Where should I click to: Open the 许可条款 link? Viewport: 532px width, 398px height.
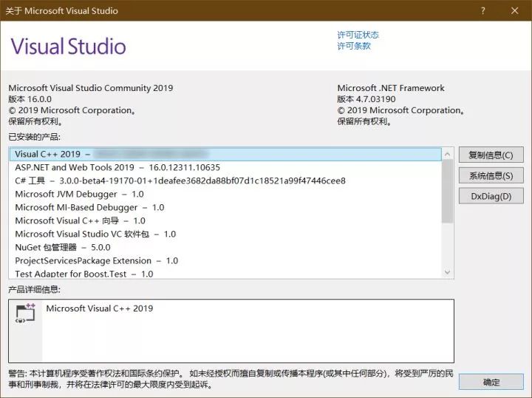[354, 46]
